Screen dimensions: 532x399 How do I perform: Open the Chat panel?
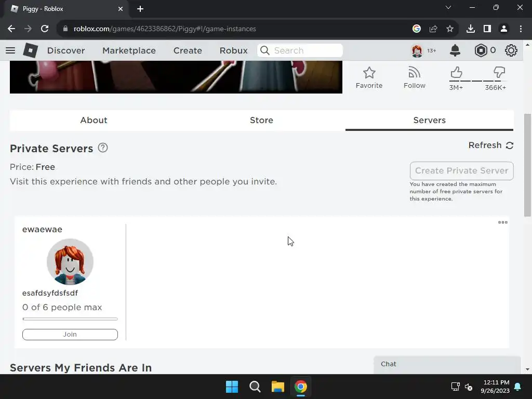click(447, 364)
